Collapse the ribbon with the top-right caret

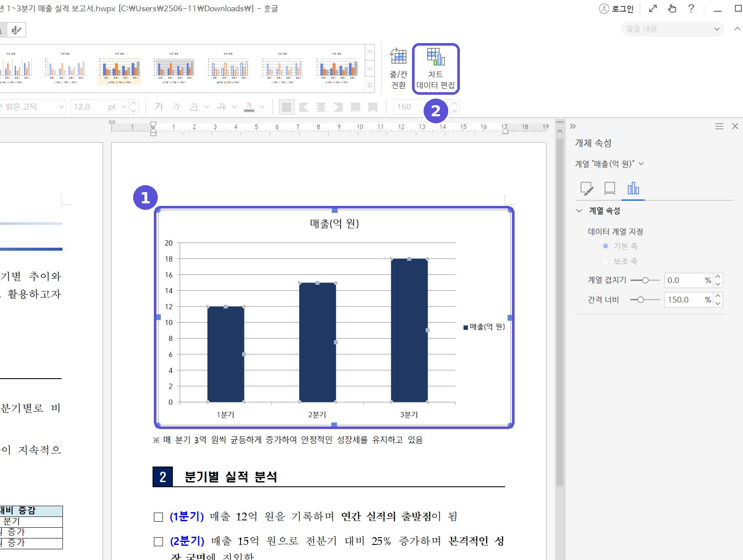tap(737, 29)
